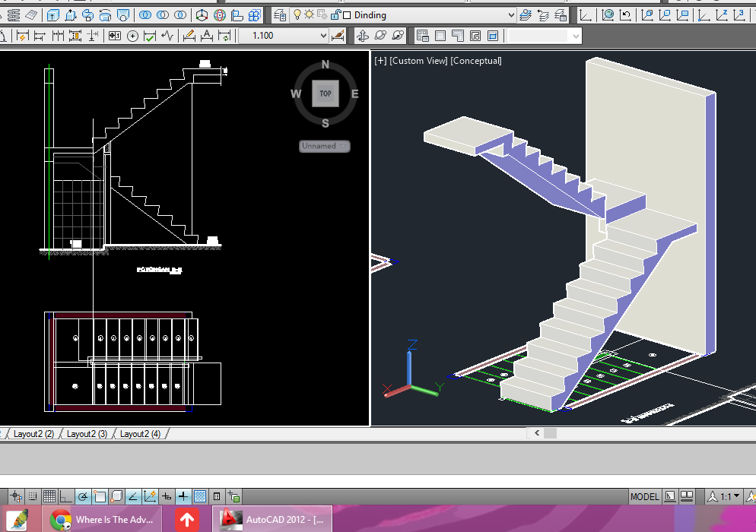Image resolution: width=756 pixels, height=532 pixels.
Task: Open the 1.100 dimension style dropdown
Action: coord(323,35)
